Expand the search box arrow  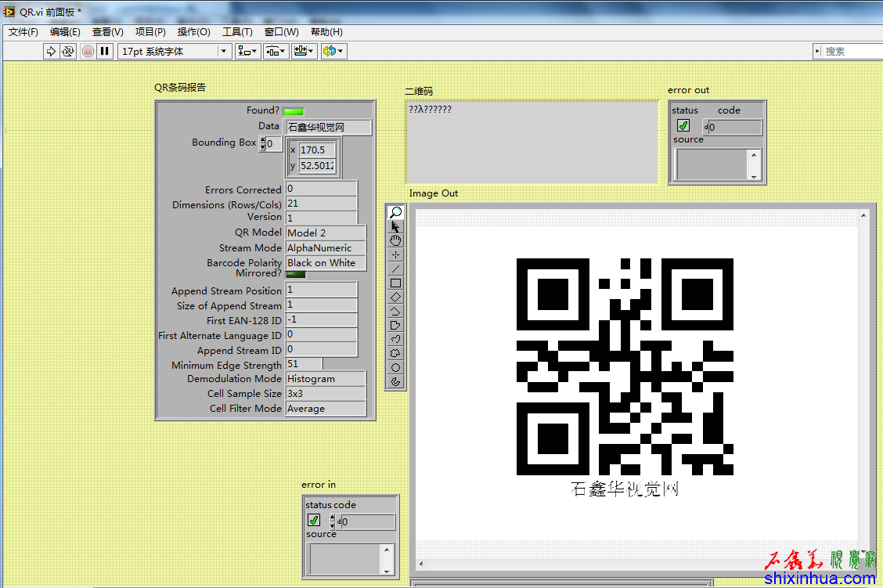[x=817, y=51]
